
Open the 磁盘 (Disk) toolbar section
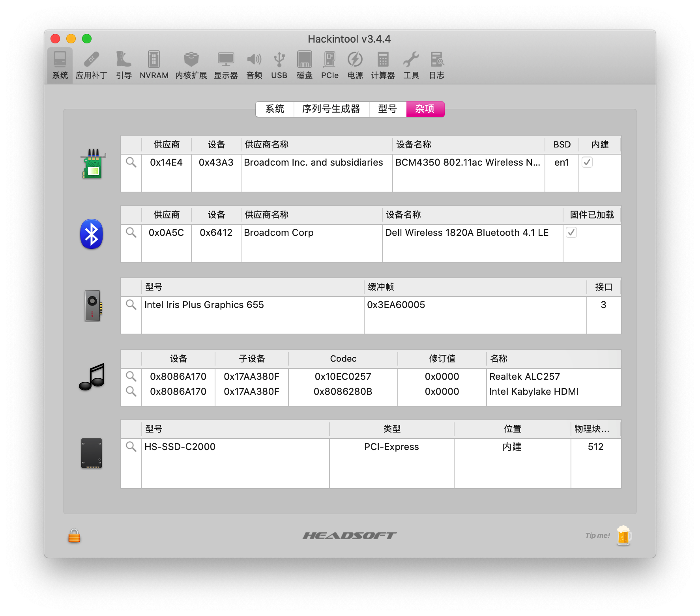pyautogui.click(x=304, y=65)
